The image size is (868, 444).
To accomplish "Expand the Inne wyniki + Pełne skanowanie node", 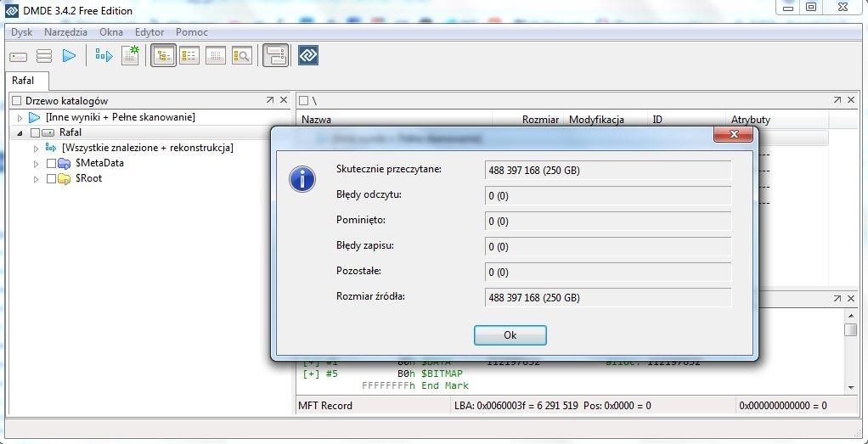I will (20, 118).
